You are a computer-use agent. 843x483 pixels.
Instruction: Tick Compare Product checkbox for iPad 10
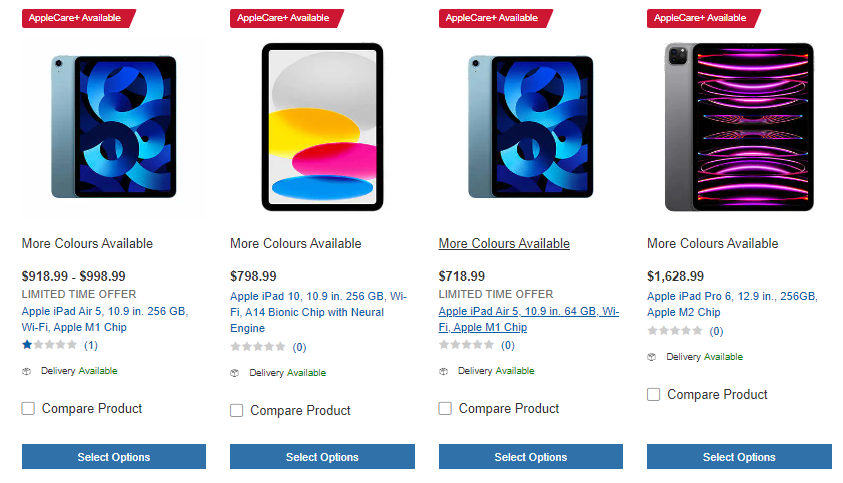(237, 410)
